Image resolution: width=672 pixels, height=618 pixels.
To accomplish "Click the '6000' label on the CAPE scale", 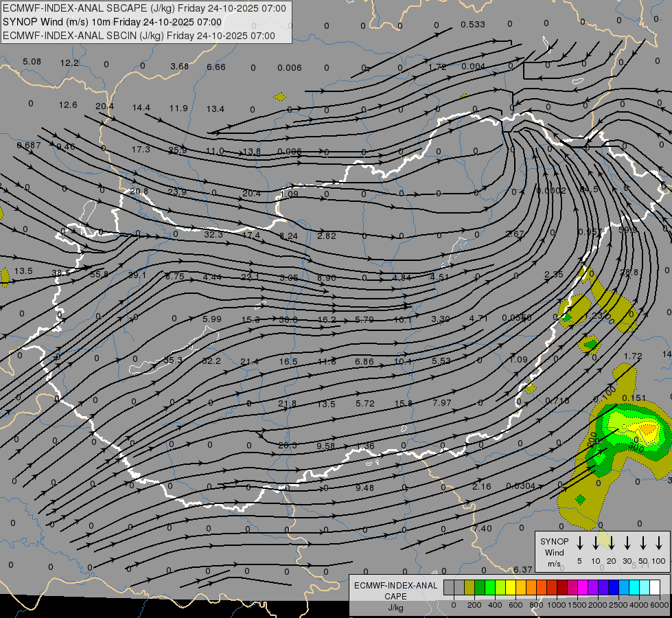I will 659,605.
